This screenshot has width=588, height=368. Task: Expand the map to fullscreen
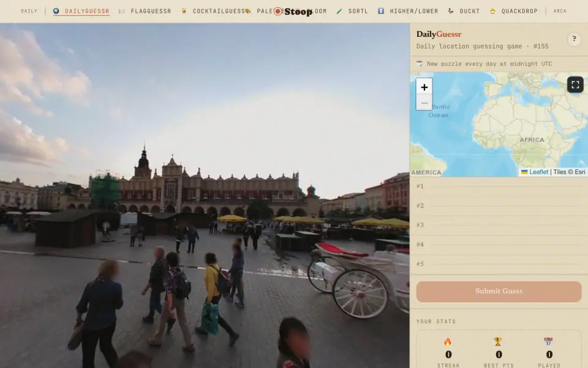point(575,85)
